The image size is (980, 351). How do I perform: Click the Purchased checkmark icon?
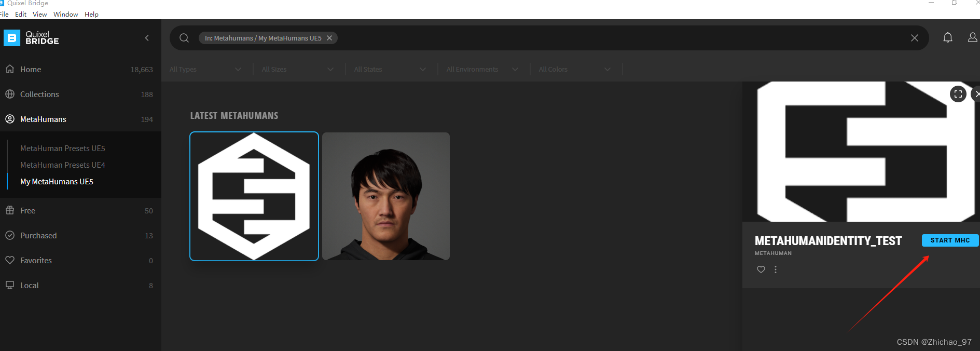(10, 235)
